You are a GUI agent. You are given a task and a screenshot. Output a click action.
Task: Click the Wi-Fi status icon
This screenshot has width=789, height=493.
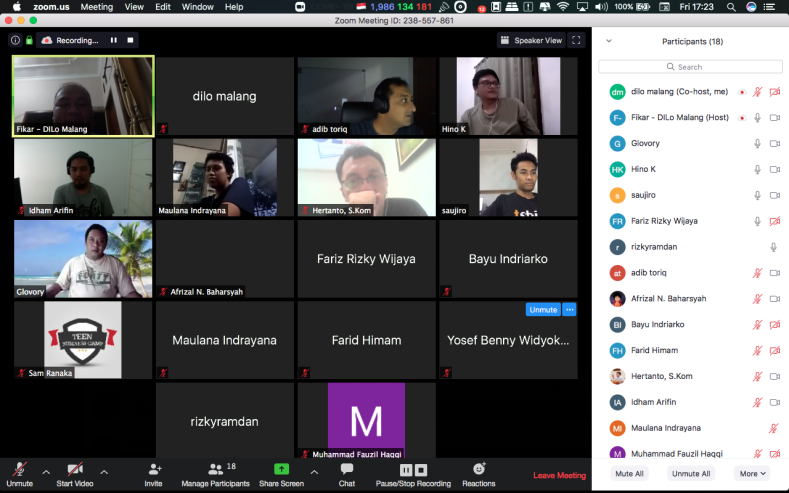click(563, 7)
